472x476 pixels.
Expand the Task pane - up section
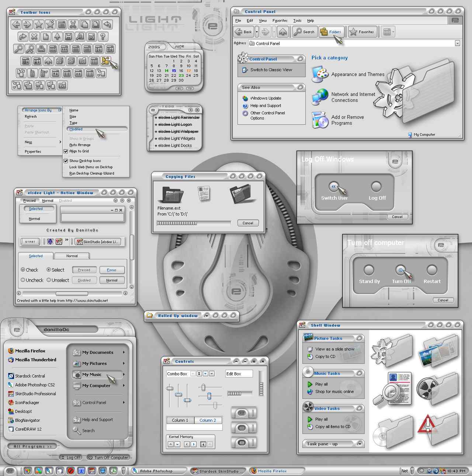(360, 444)
